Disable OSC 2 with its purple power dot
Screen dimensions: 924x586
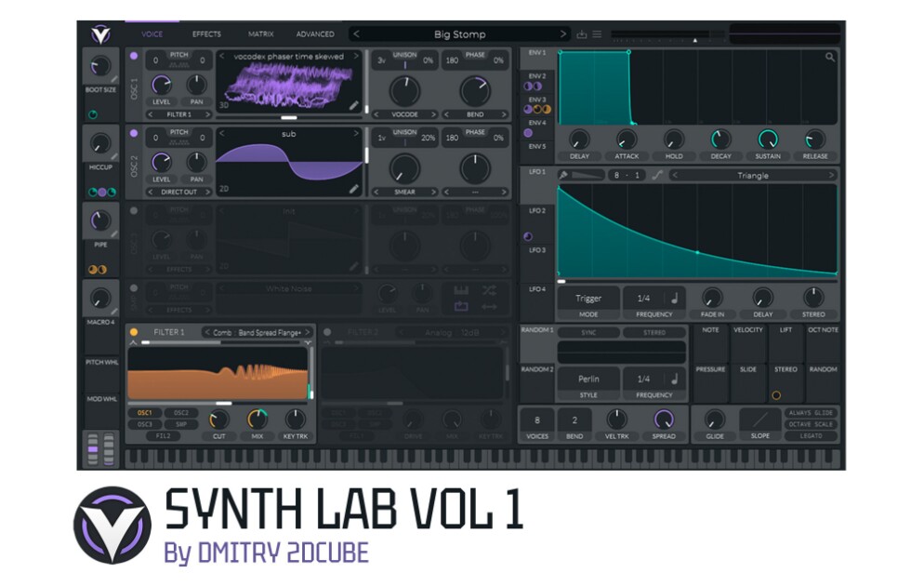coord(134,134)
